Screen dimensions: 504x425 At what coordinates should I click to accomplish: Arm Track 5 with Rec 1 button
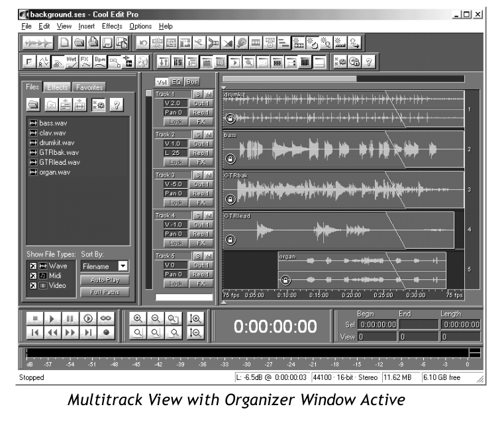201,274
